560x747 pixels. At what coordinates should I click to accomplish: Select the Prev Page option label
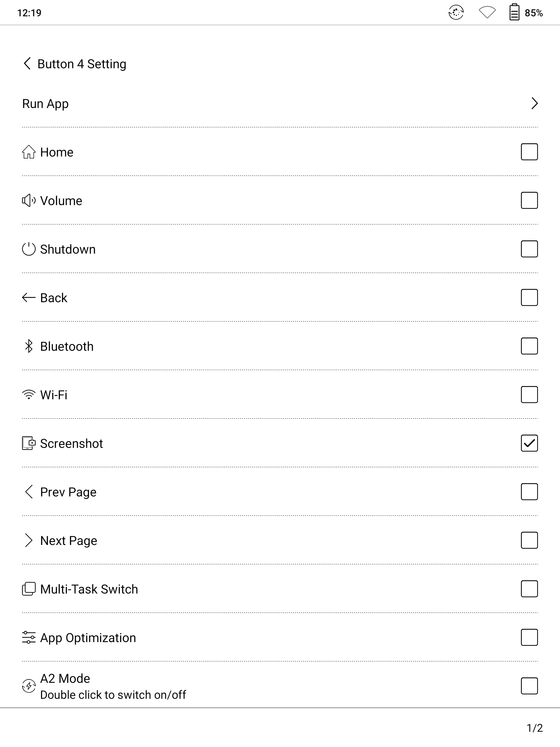point(68,492)
